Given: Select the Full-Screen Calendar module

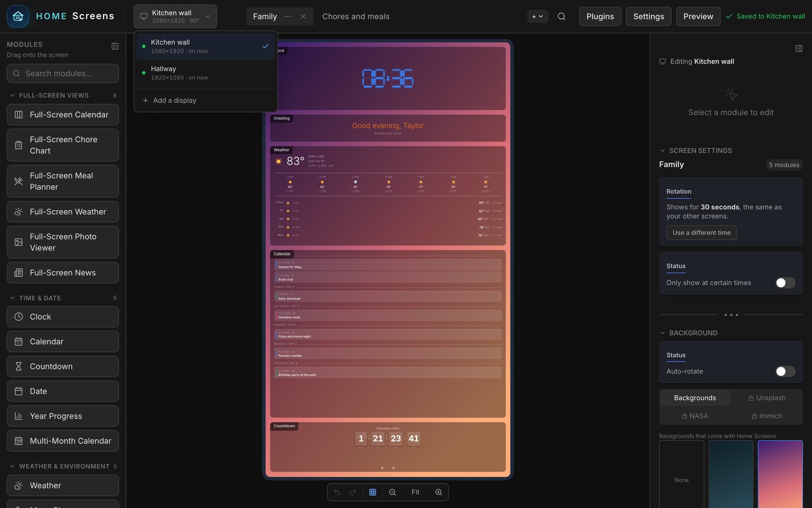Looking at the screenshot, I should (63, 115).
